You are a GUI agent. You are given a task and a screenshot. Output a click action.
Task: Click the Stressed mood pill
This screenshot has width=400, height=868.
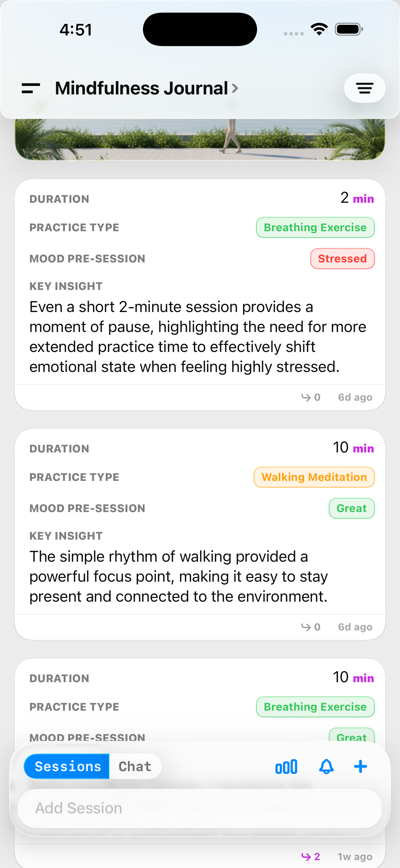click(342, 259)
